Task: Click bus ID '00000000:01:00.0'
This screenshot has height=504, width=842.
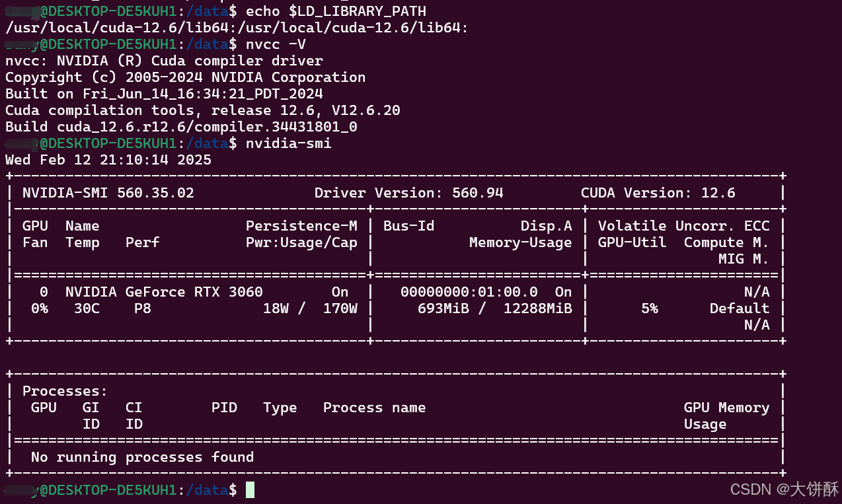Action: (469, 292)
